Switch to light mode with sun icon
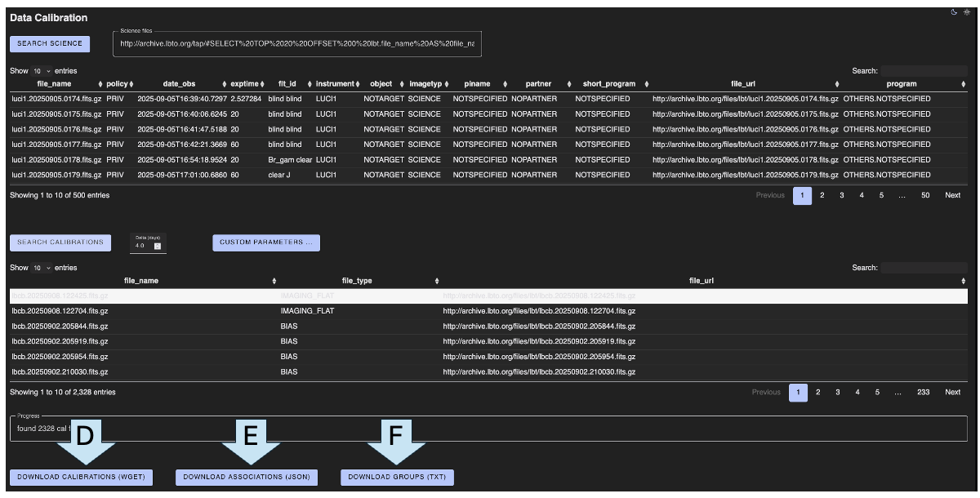The width and height of the screenshot is (980, 498). click(967, 12)
